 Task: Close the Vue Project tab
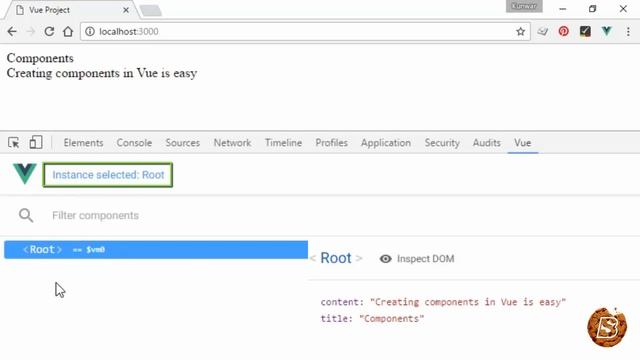(x=126, y=10)
